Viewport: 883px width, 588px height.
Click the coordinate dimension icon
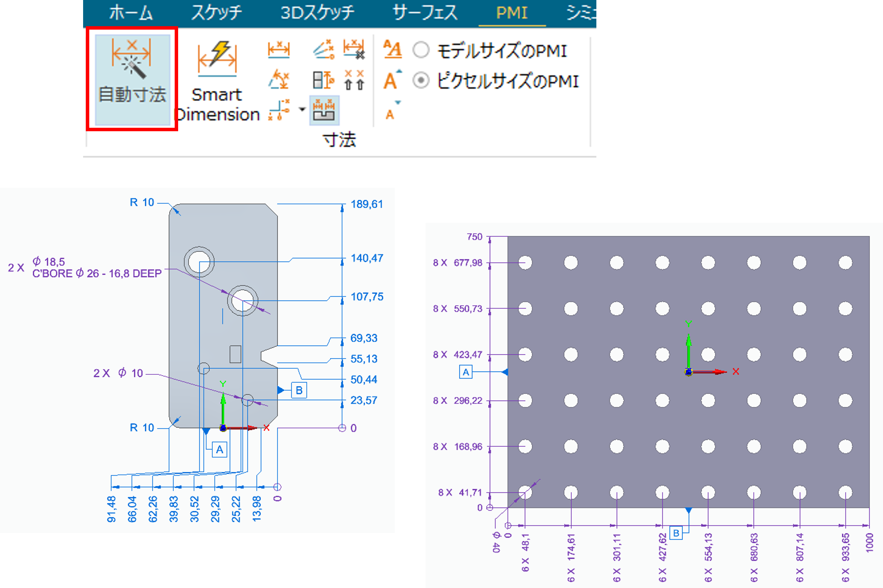(x=279, y=110)
